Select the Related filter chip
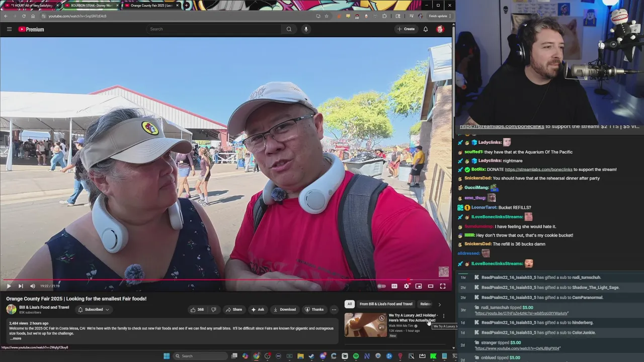The height and width of the screenshot is (362, 644). (x=426, y=304)
